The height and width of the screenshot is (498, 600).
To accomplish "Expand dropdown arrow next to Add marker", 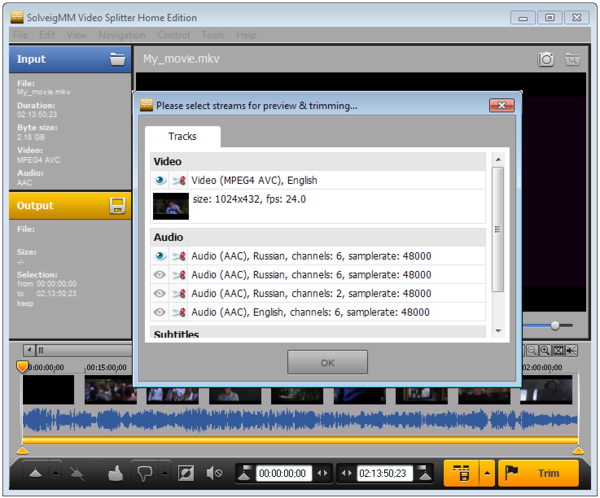I will (55, 474).
